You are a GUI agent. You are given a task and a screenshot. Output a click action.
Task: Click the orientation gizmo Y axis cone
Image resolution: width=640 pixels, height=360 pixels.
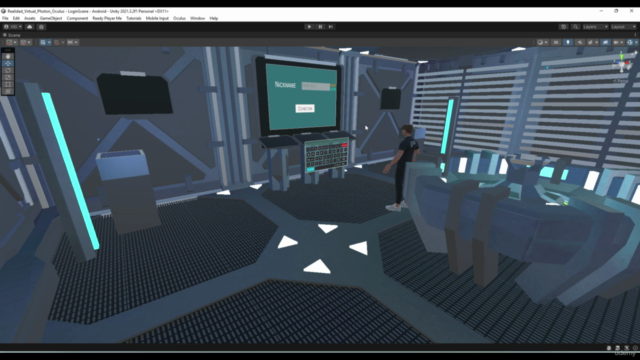(621, 56)
